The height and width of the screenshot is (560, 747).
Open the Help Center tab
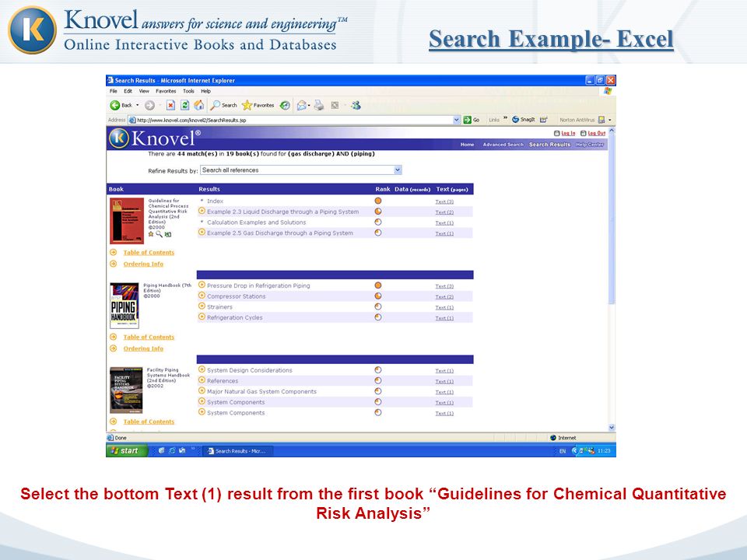click(590, 145)
